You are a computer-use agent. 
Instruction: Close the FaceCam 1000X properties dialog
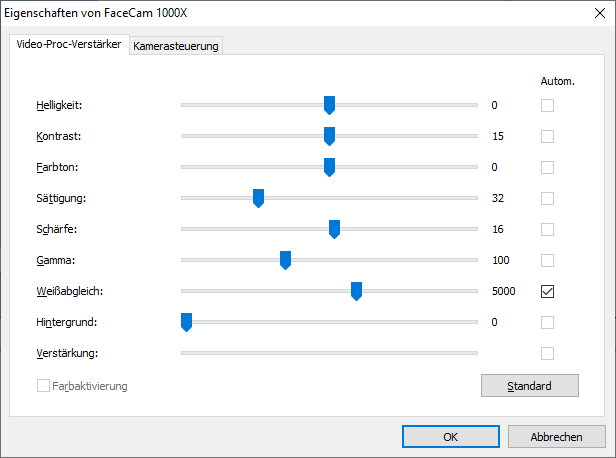(x=596, y=11)
